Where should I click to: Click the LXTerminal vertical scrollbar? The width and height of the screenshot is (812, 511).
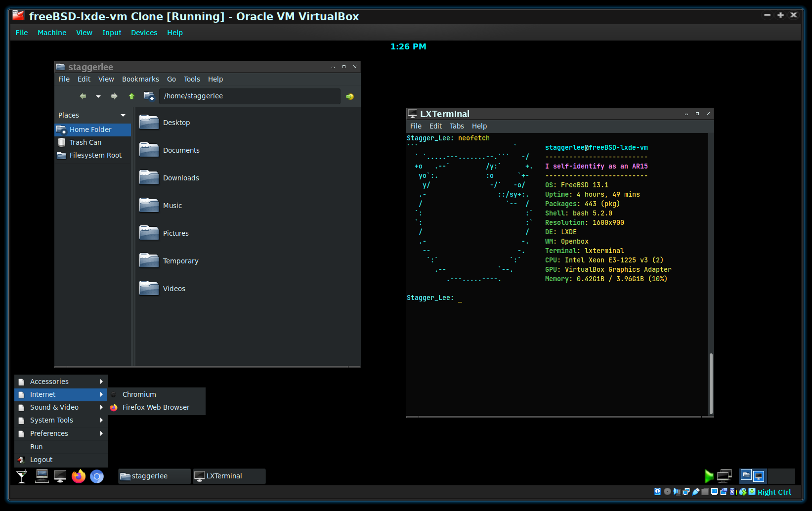[x=711, y=383]
